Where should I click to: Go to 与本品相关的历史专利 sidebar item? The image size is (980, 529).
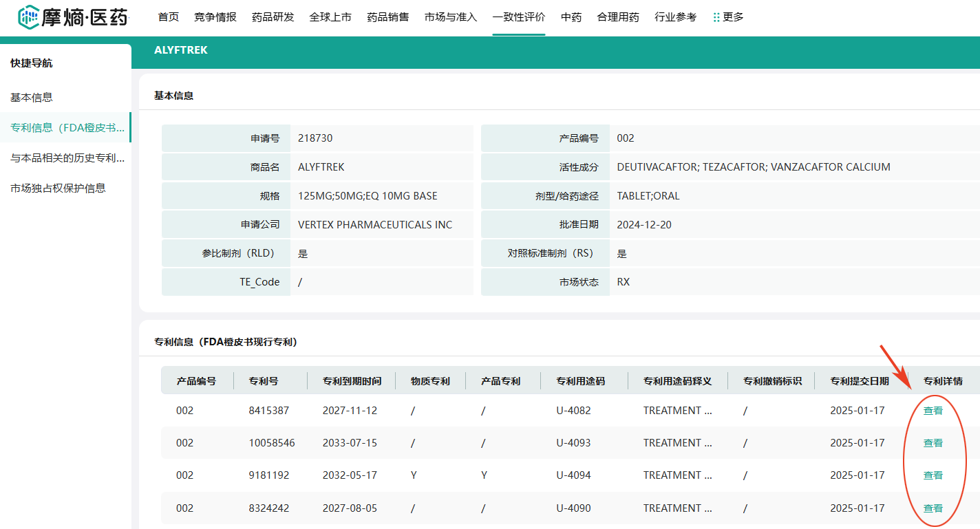point(67,158)
